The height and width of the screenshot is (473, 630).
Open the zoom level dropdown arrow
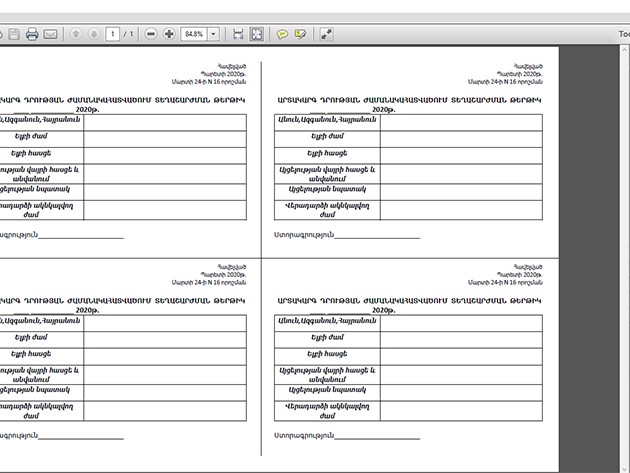(213, 34)
